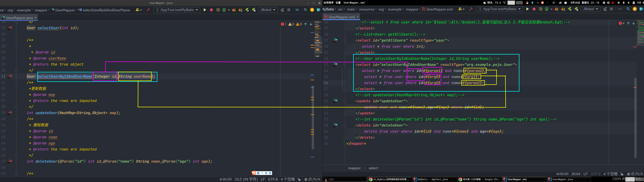Toggle read-only lock in UserMapper.xml status bar
The width and height of the screenshot is (644, 182).
[622, 174]
